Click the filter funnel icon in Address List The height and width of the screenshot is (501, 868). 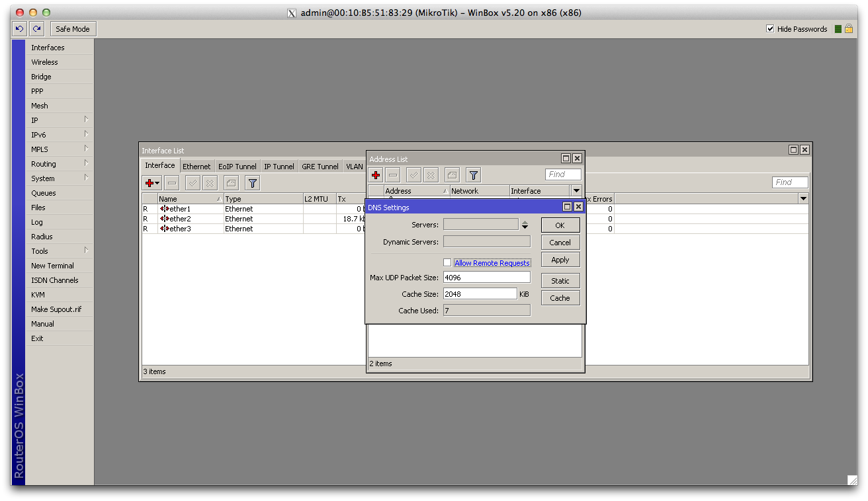point(473,175)
